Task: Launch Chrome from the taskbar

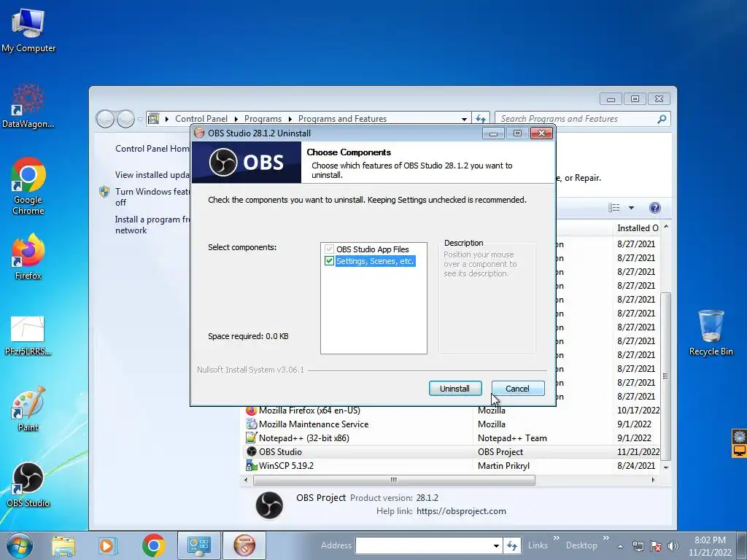Action: (153, 545)
